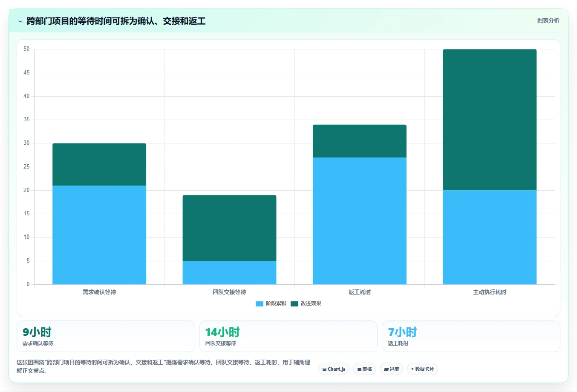Click the 进度 tag chip
Screen dimensions: 577x392
click(x=392, y=369)
